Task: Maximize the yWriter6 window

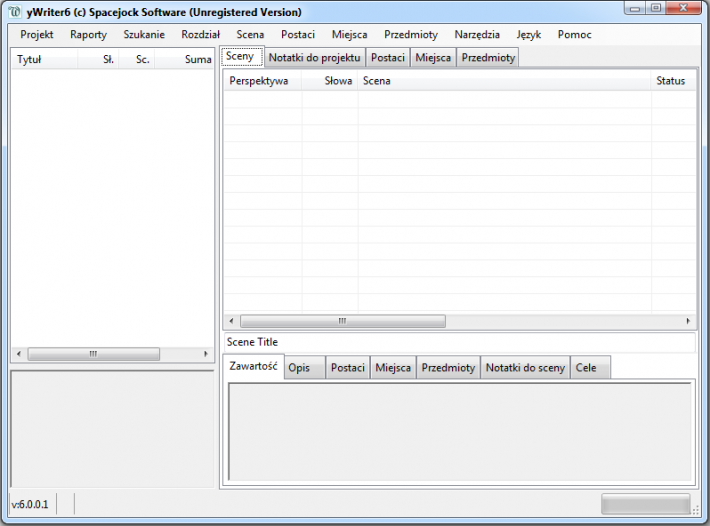Action: [656, 8]
